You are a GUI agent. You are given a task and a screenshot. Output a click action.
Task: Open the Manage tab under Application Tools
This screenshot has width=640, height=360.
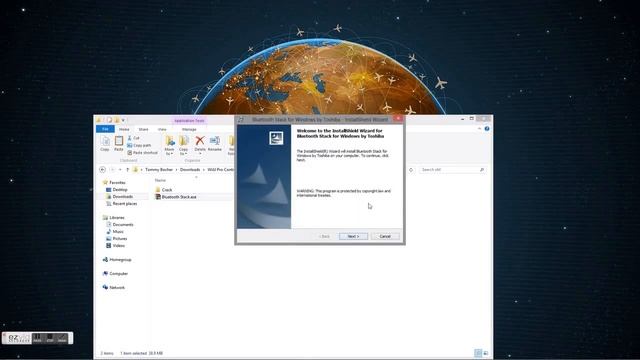point(189,129)
